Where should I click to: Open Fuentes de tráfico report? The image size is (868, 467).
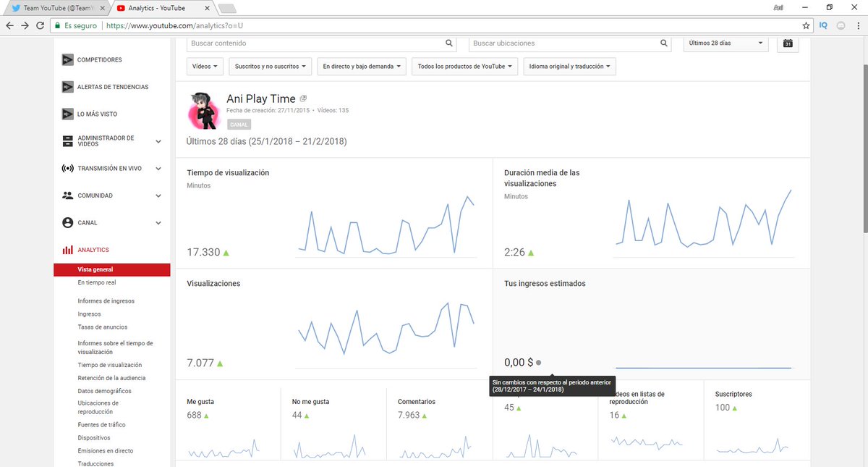(102, 425)
